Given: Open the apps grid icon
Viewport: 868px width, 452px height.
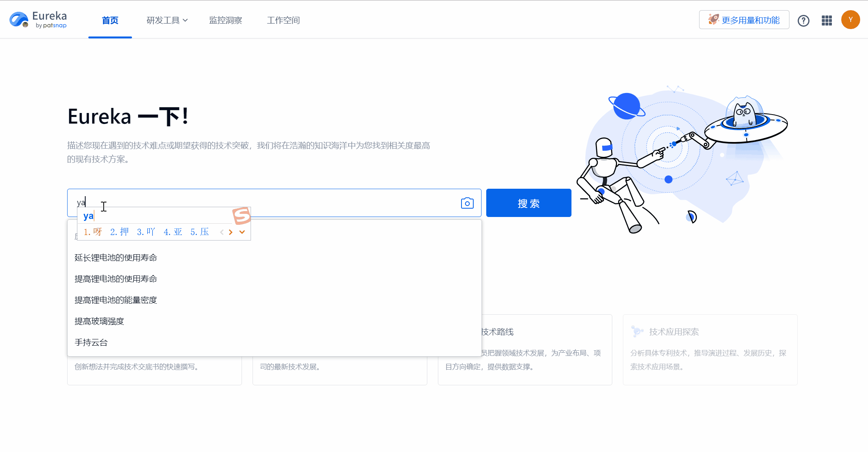Looking at the screenshot, I should coord(827,20).
